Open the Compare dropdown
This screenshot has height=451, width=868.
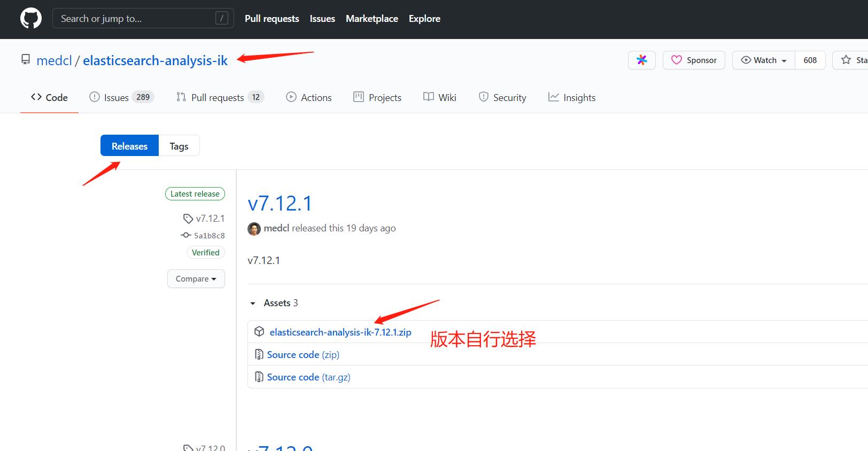(x=196, y=278)
